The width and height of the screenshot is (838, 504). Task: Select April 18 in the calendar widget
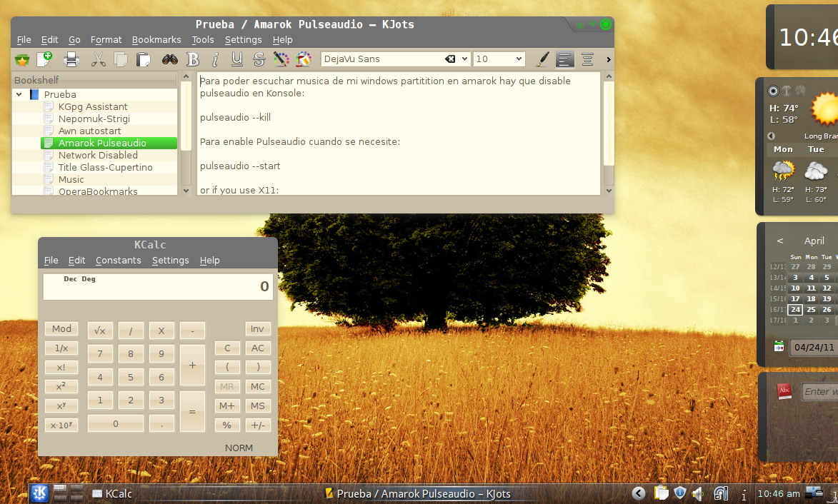tap(812, 299)
